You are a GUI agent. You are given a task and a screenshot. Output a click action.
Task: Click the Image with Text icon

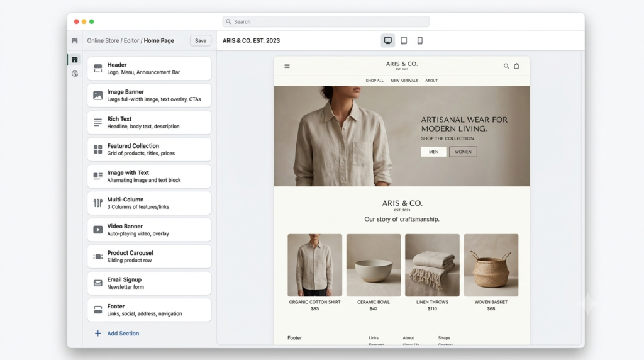97,176
